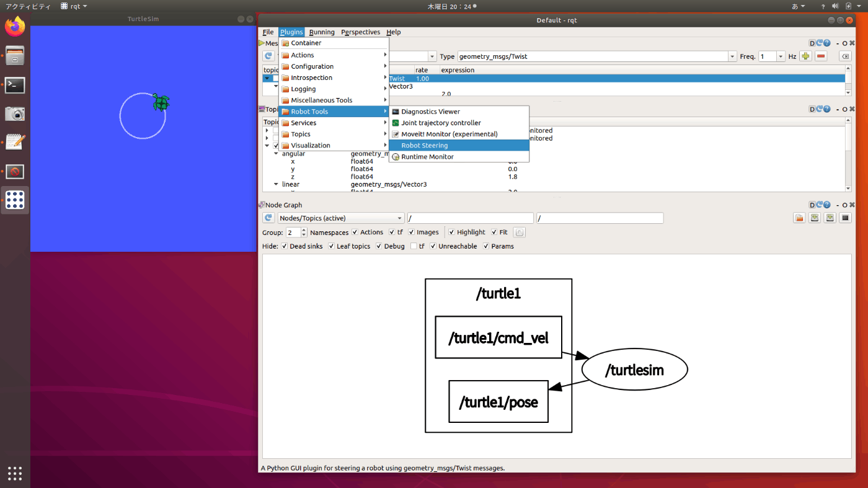The image size is (868, 488).
Task: Select Robot Steering from the submenu
Action: (x=459, y=145)
